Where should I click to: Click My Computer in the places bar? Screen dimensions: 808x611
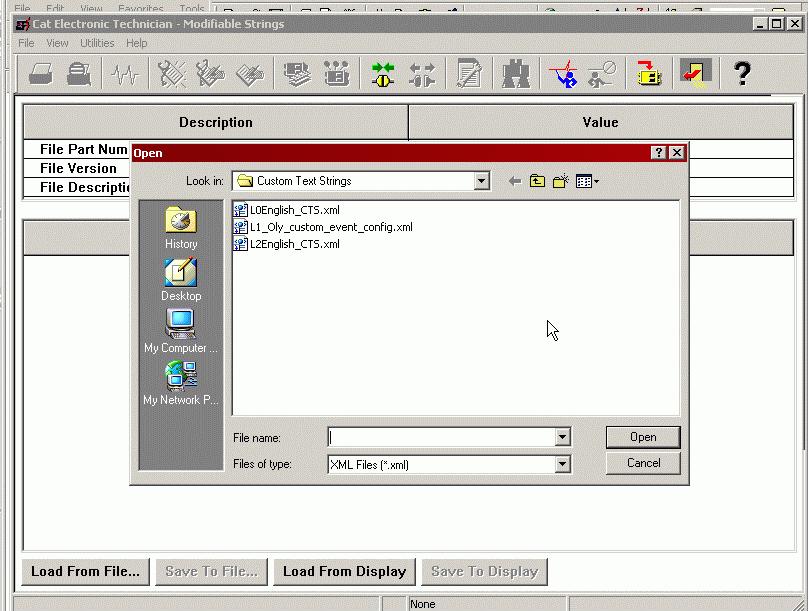181,331
